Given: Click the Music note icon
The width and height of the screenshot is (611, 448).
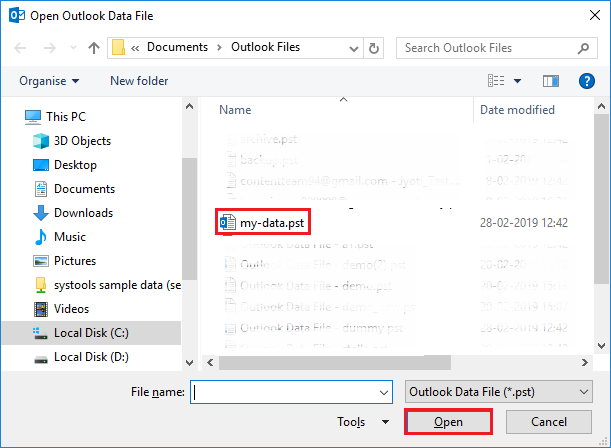Looking at the screenshot, I should (x=41, y=237).
